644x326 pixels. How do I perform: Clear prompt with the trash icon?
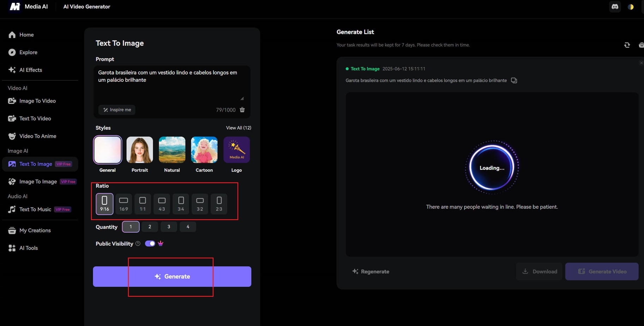[242, 110]
